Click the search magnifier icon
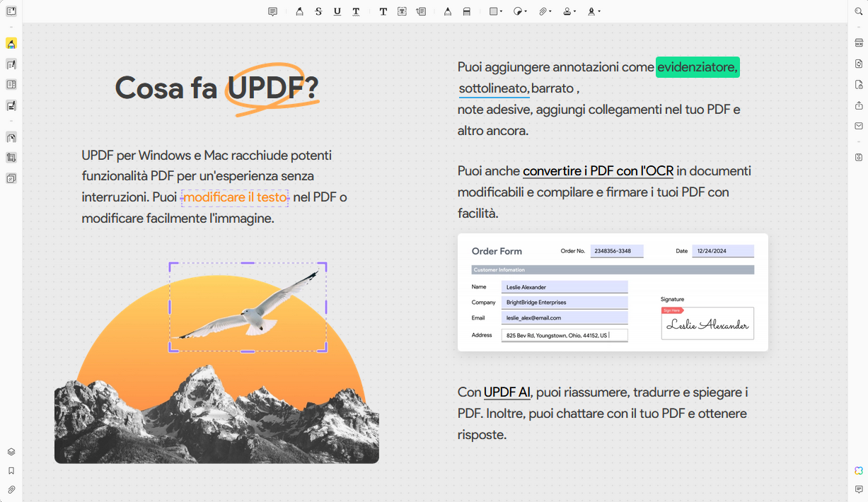This screenshot has height=502, width=868. [x=859, y=11]
